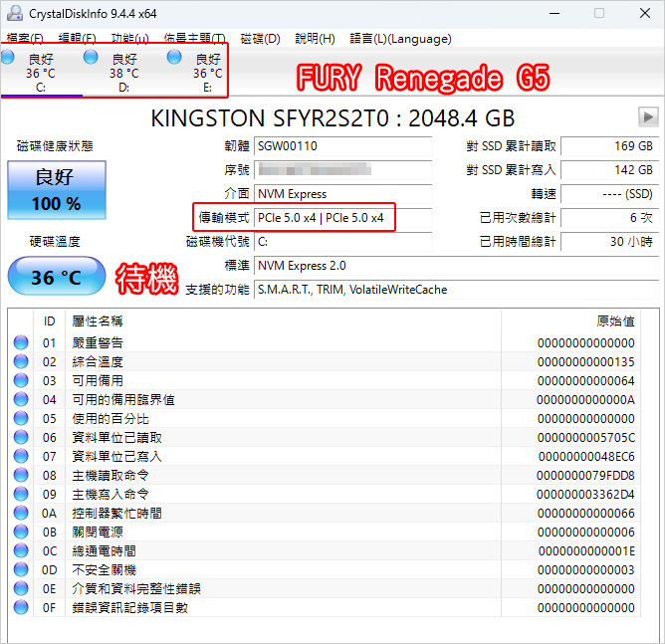The image size is (665, 644).
Task: Click raw value 000000079FDD8
Action: coord(585,475)
